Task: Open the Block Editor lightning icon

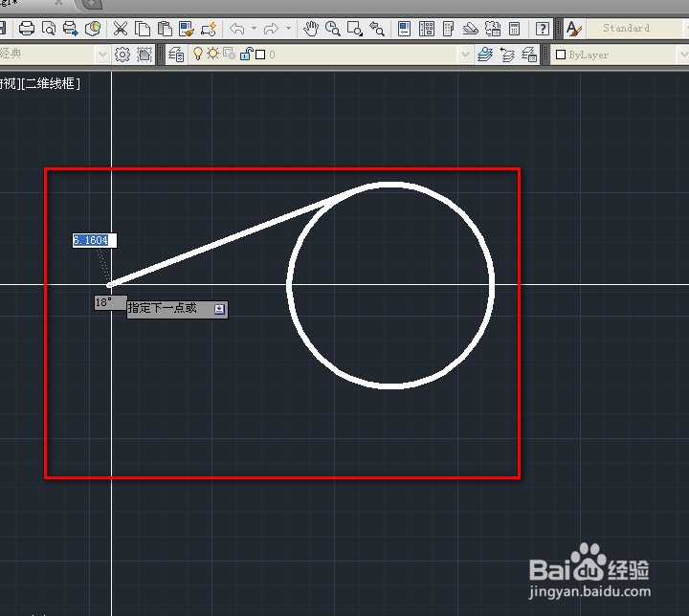Action: (x=209, y=29)
